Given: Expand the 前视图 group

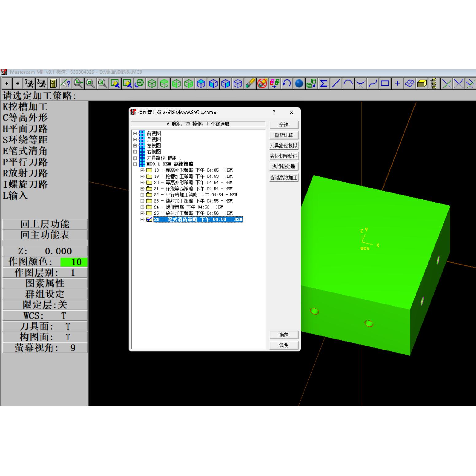Looking at the screenshot, I should click(135, 134).
